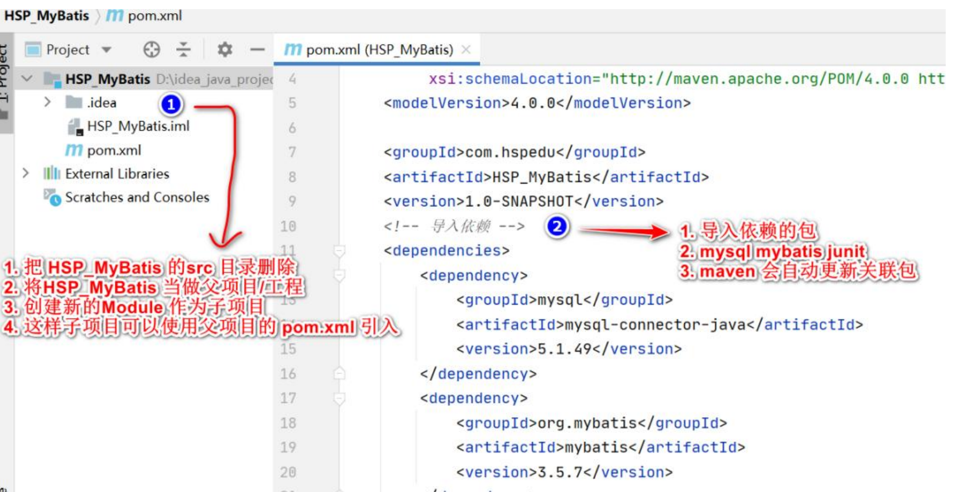Click the Scratches and Consoles icon

point(52,197)
